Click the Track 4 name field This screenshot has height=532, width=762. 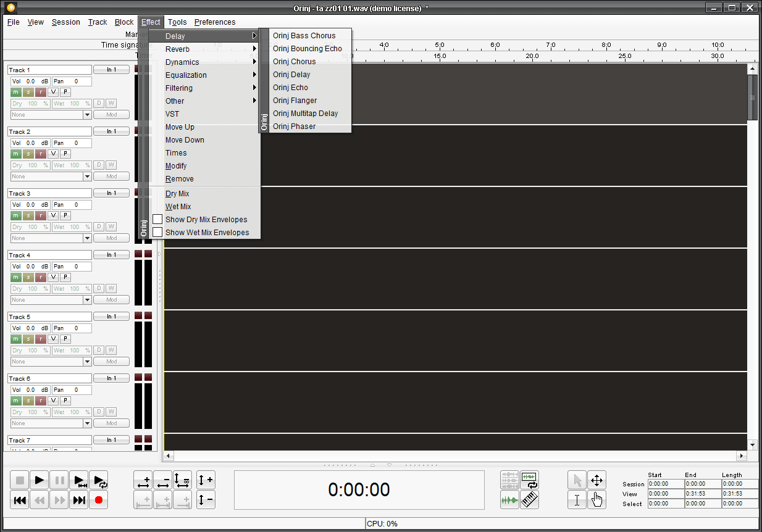pyautogui.click(x=49, y=255)
